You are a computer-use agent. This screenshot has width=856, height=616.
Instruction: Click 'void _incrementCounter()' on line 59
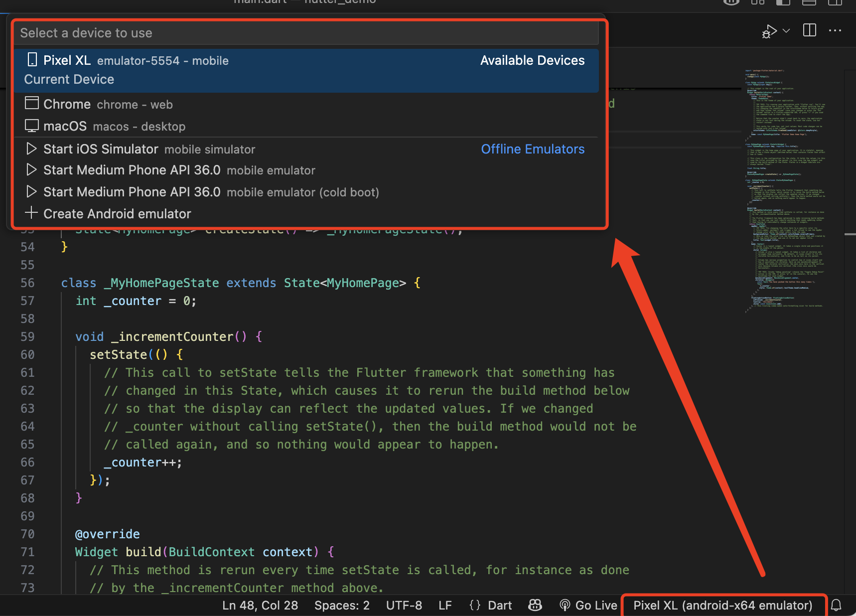coord(161,337)
